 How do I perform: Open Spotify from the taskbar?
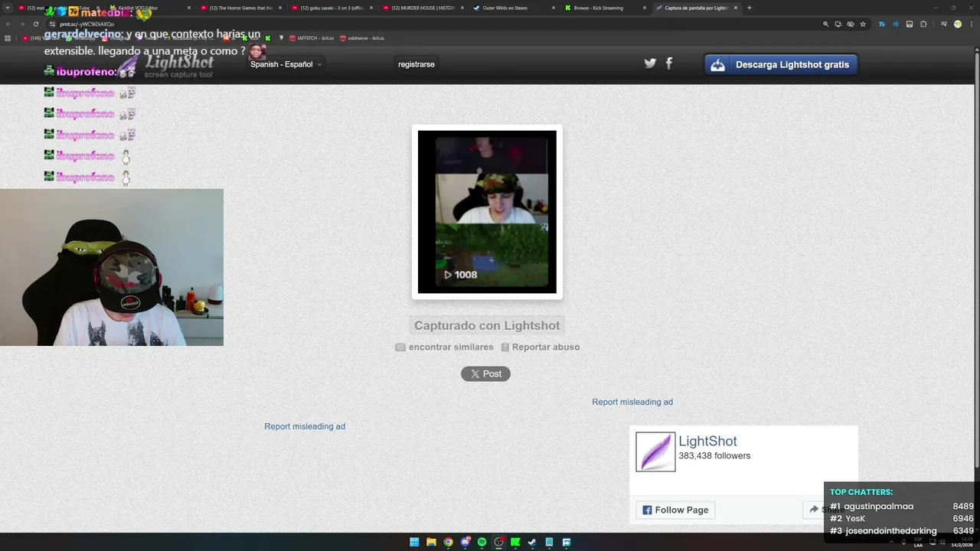(482, 542)
